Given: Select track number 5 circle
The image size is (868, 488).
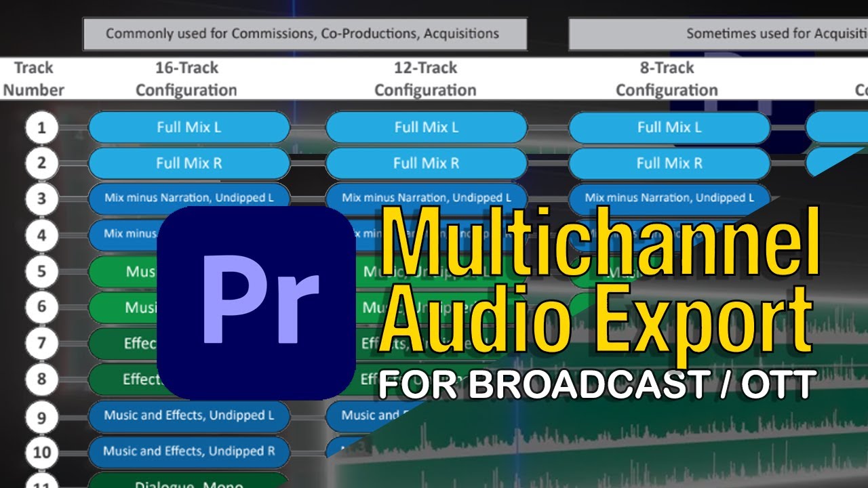Looking at the screenshot, I should pyautogui.click(x=42, y=272).
